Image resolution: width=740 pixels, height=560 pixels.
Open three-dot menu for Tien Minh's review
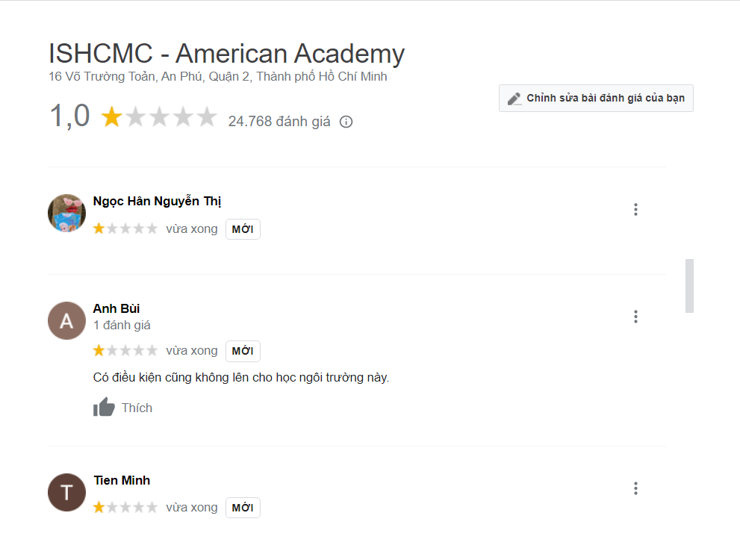pos(635,488)
